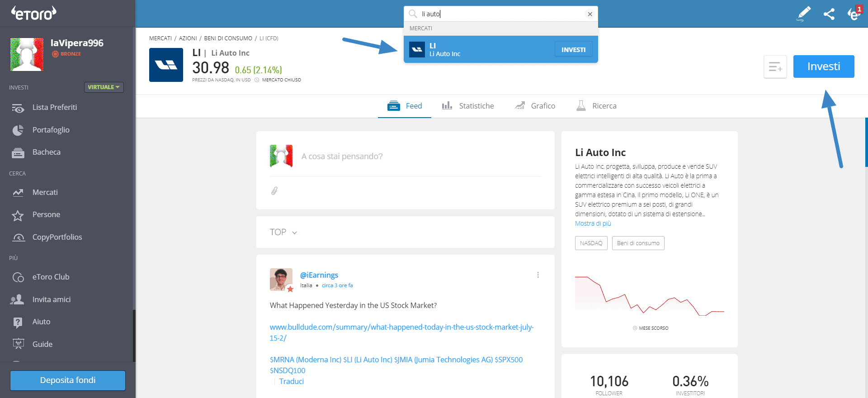Click the 'circa 3 ore fa' timestamp

[x=337, y=285]
